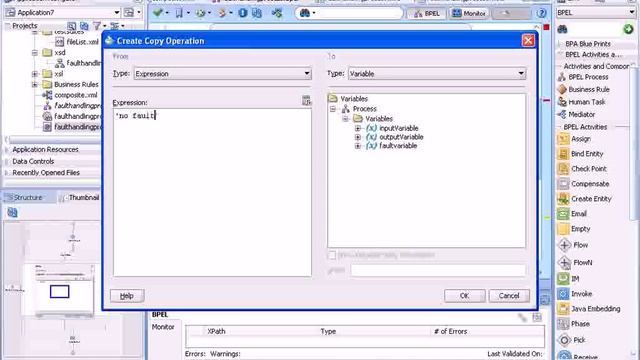This screenshot has width=640, height=360.
Task: Open the XPath expression builder icon
Action: pos(306,101)
